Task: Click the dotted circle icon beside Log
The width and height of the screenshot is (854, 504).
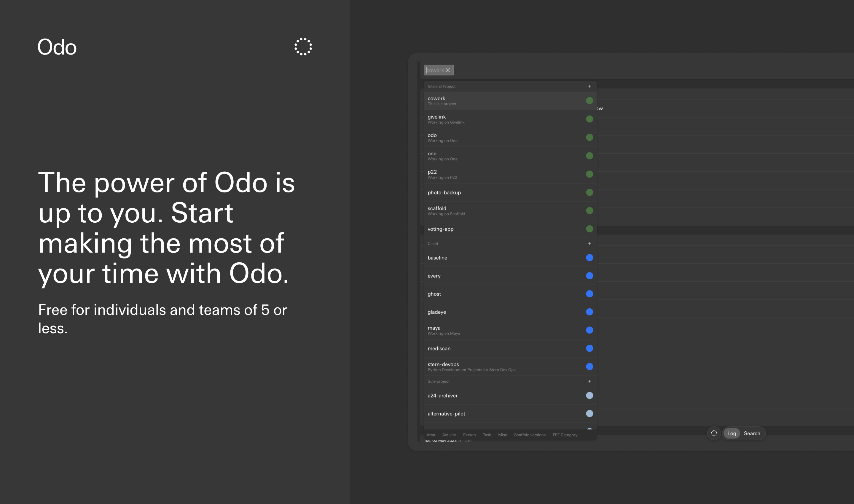Action: pyautogui.click(x=714, y=433)
